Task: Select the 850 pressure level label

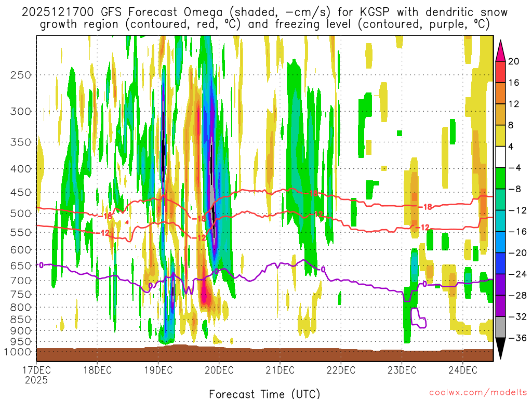Action: coord(21,320)
